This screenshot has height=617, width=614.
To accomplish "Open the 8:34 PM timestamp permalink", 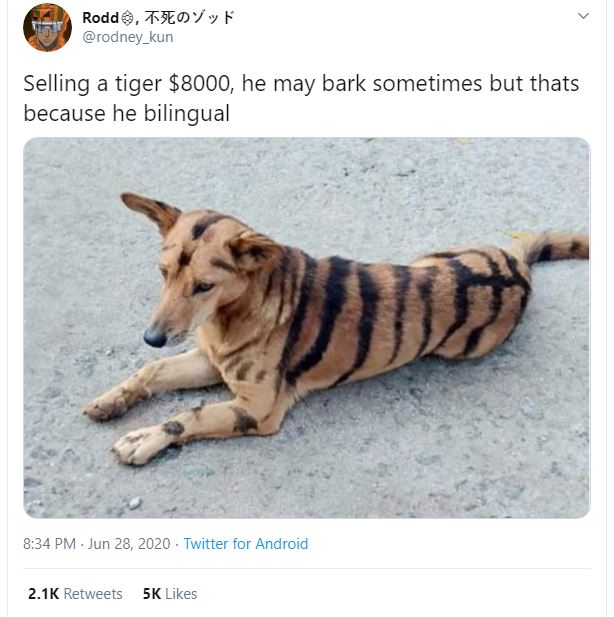I will coord(49,544).
